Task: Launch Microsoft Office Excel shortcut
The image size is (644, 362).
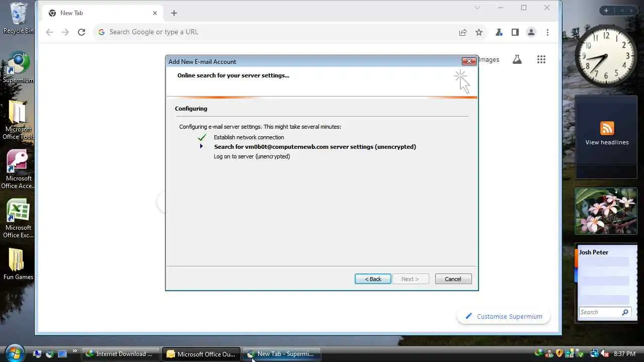Action: (18, 218)
